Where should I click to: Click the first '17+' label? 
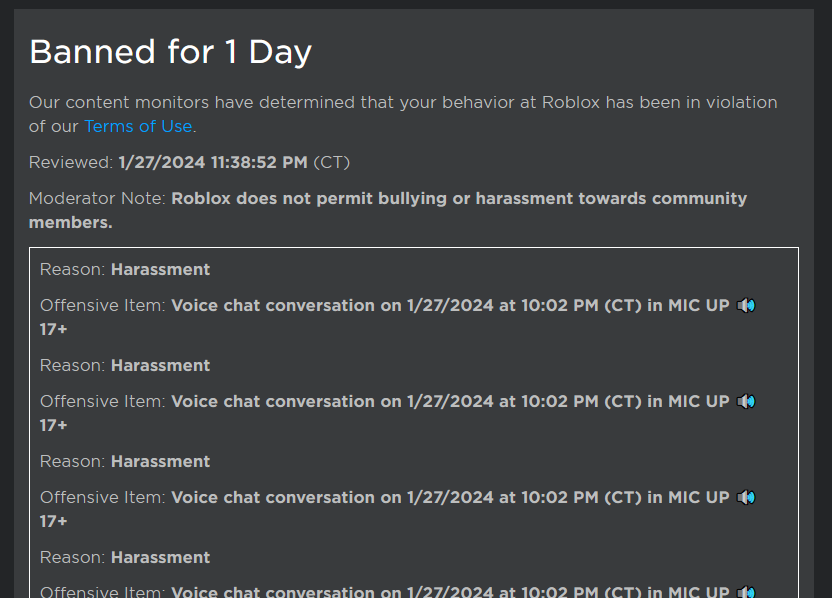(54, 330)
